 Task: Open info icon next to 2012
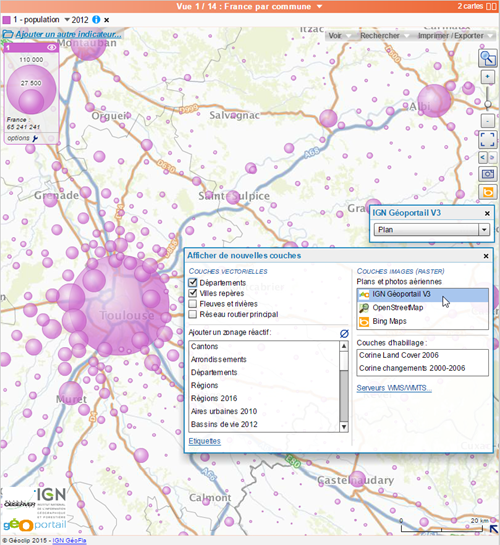[96, 20]
